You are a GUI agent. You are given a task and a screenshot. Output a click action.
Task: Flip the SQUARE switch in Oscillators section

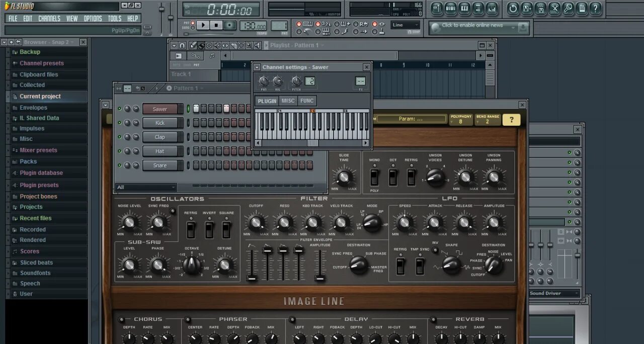(226, 230)
